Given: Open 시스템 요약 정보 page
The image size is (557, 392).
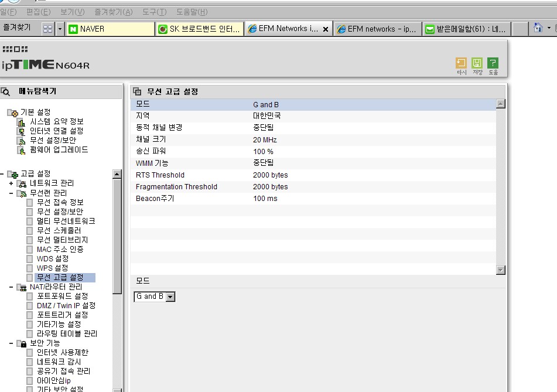Looking at the screenshot, I should coord(56,121).
